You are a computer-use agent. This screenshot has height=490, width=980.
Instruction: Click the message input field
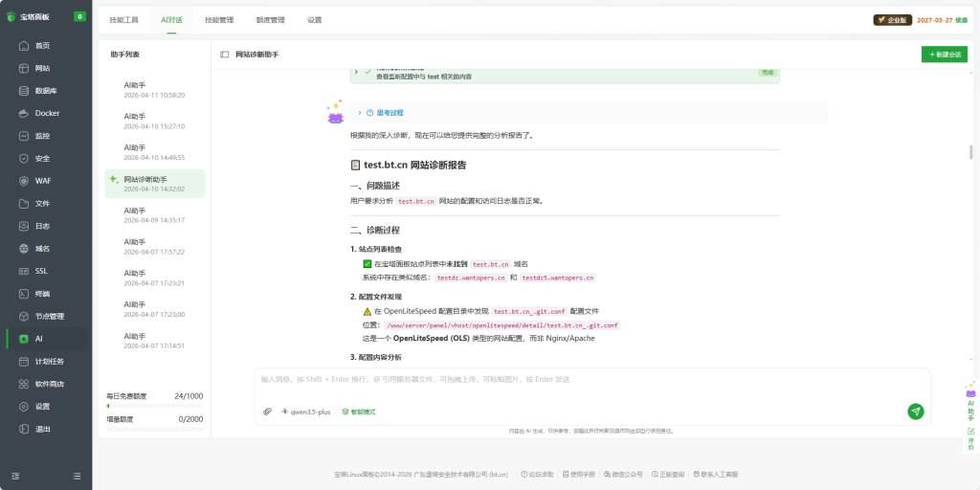pos(591,380)
